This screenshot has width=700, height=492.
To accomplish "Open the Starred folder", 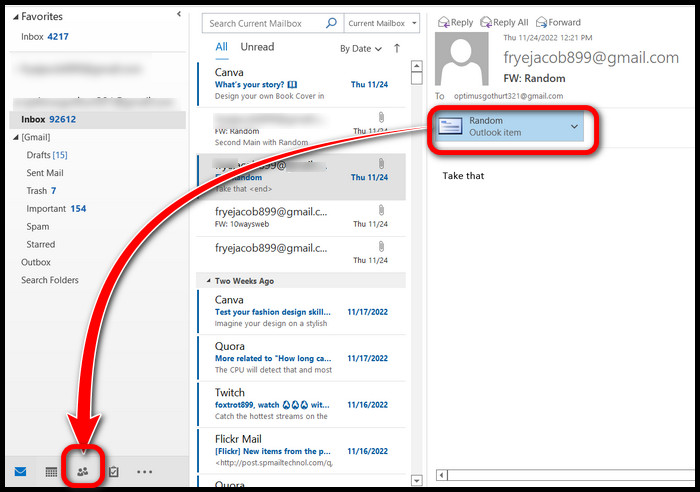I will pos(41,244).
